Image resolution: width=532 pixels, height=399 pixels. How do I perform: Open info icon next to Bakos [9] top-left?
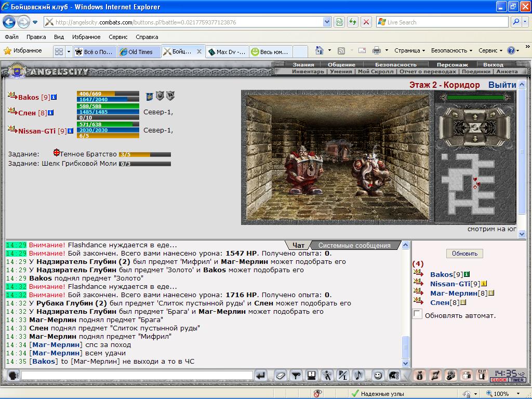(x=54, y=97)
